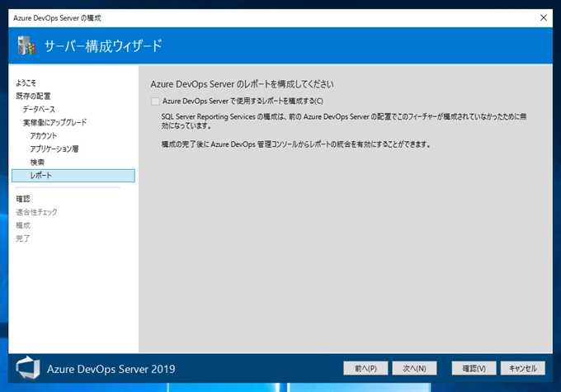Click the 適合性チェック step label
The image size is (561, 392).
tap(36, 212)
